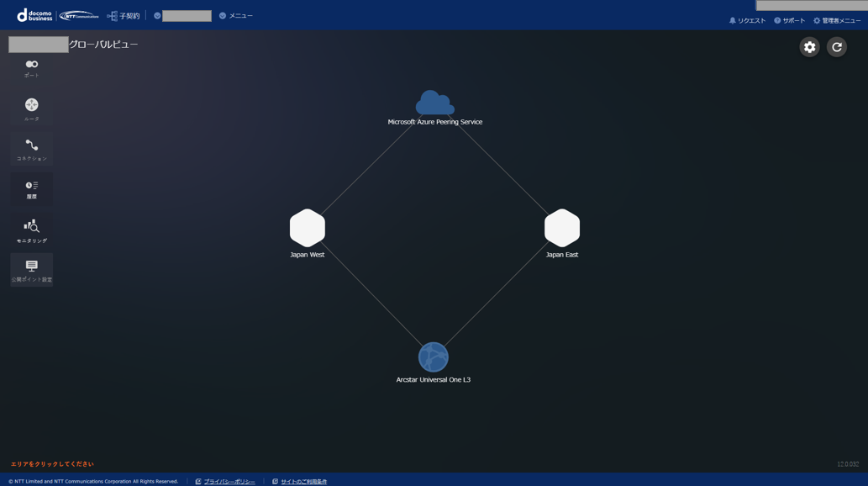Select the Microsoft Azure Peering Service cloud icon
Image resolution: width=868 pixels, height=486 pixels.
435,103
